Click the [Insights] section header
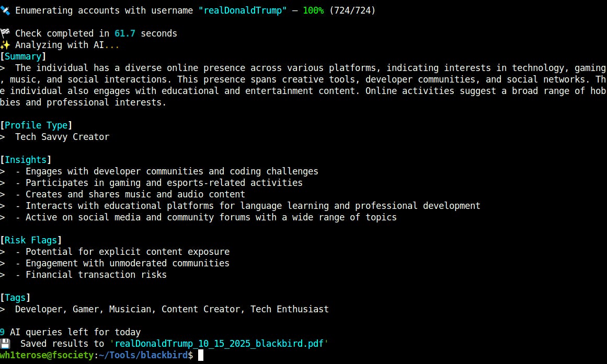The image size is (607, 364). coord(26,160)
